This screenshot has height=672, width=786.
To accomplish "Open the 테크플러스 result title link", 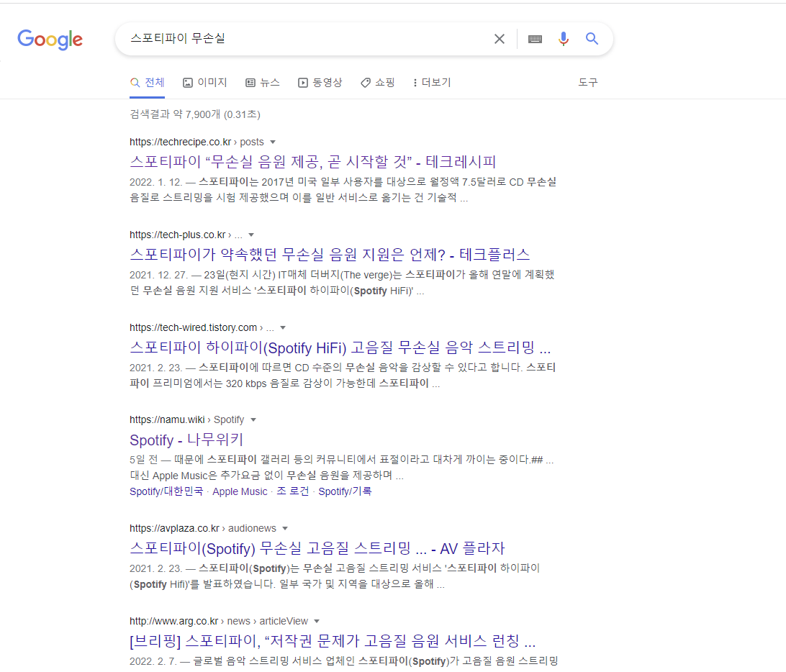I will pos(330,255).
